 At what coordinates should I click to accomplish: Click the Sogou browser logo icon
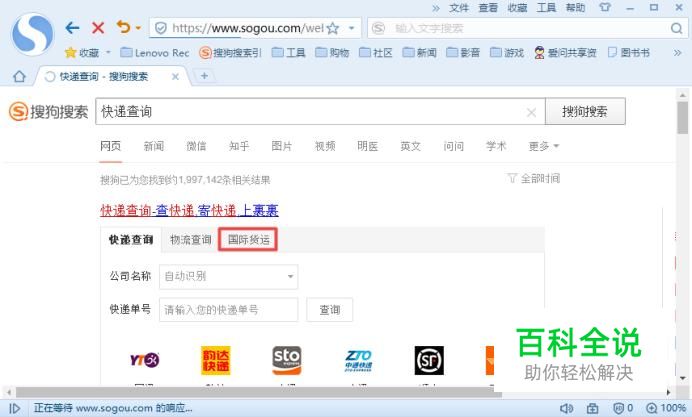pyautogui.click(x=33, y=34)
